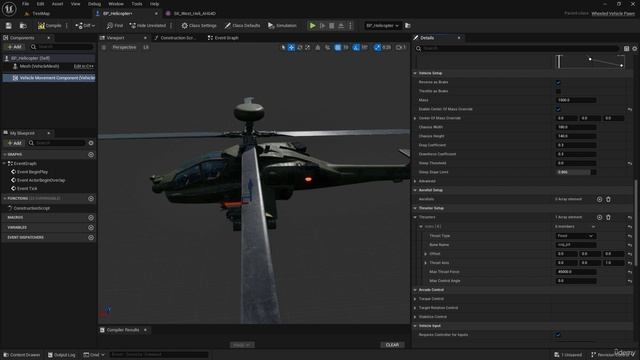Add a new function with the FUNCTIONS plus
The image size is (640, 360).
point(91,199)
